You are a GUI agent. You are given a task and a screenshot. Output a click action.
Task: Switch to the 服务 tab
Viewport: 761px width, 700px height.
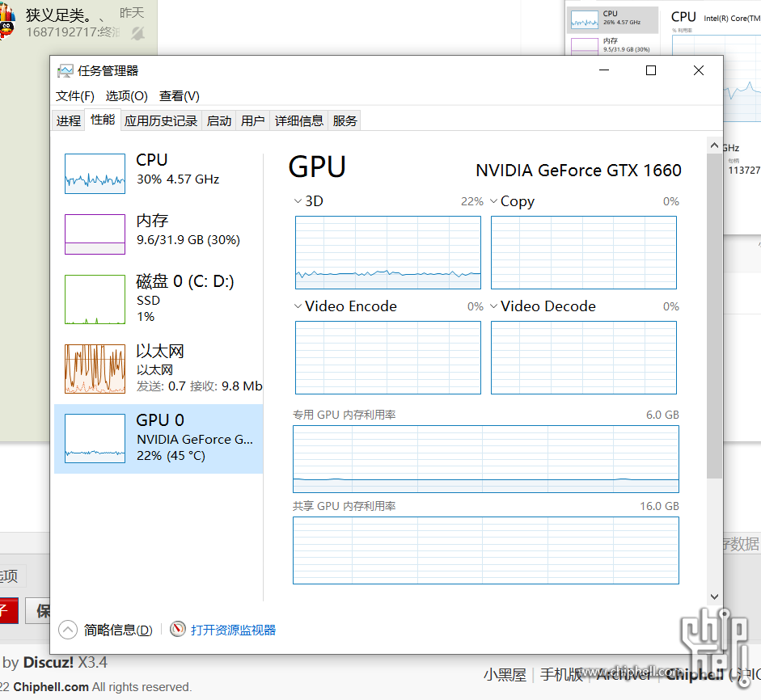(345, 120)
